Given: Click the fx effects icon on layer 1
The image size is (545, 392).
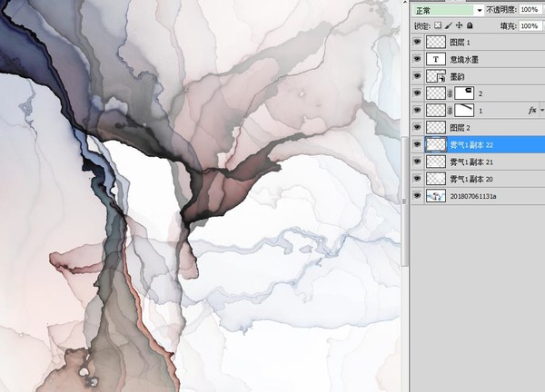Looking at the screenshot, I should point(532,111).
